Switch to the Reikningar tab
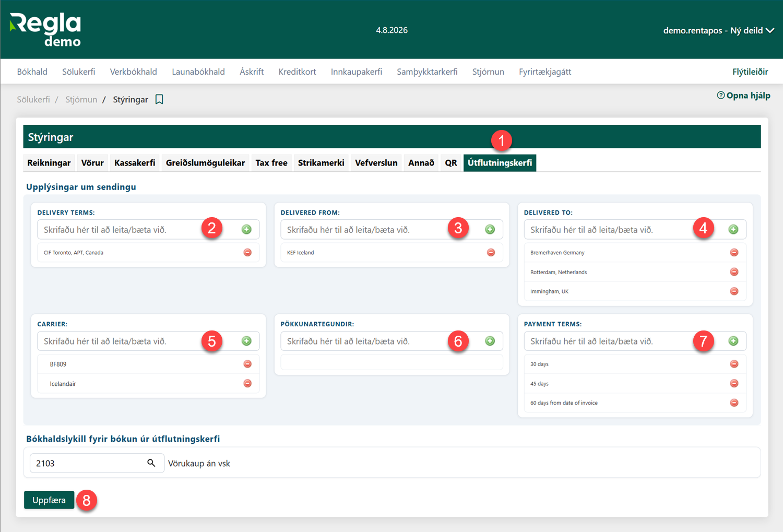The image size is (783, 532). coord(49,163)
